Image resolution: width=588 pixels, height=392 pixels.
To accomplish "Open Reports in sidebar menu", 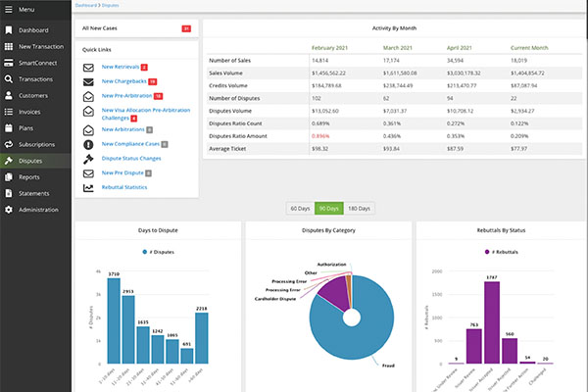I will pyautogui.click(x=29, y=177).
